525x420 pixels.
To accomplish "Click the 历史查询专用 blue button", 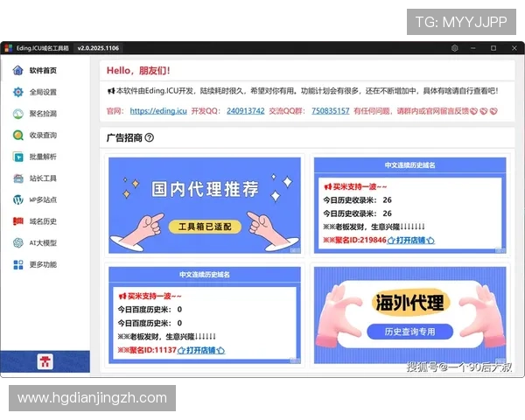I will (409, 332).
